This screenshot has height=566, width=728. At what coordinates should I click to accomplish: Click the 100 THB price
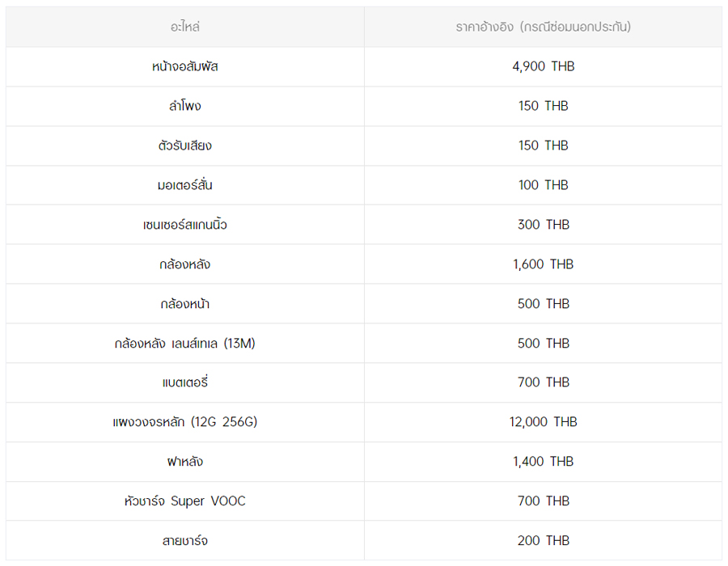(543, 185)
